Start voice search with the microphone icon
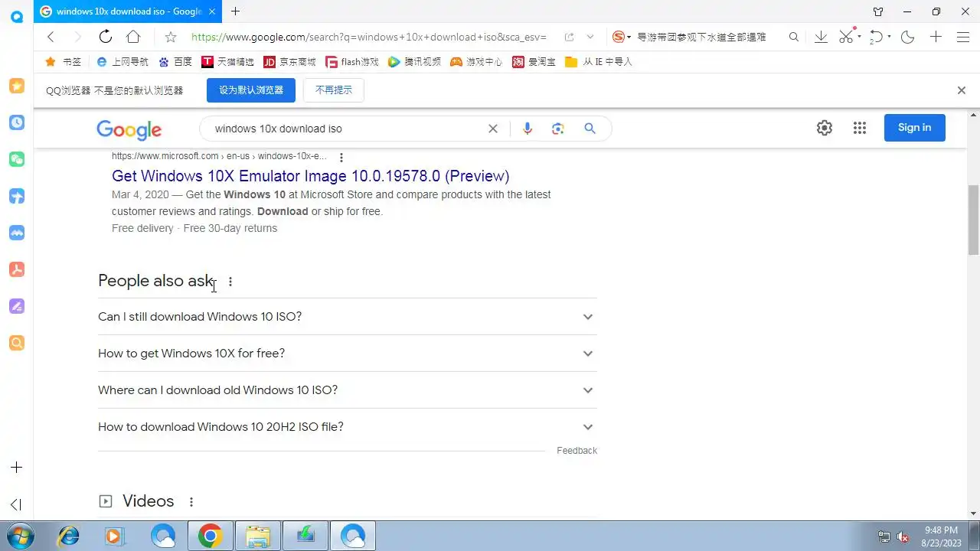 click(527, 129)
